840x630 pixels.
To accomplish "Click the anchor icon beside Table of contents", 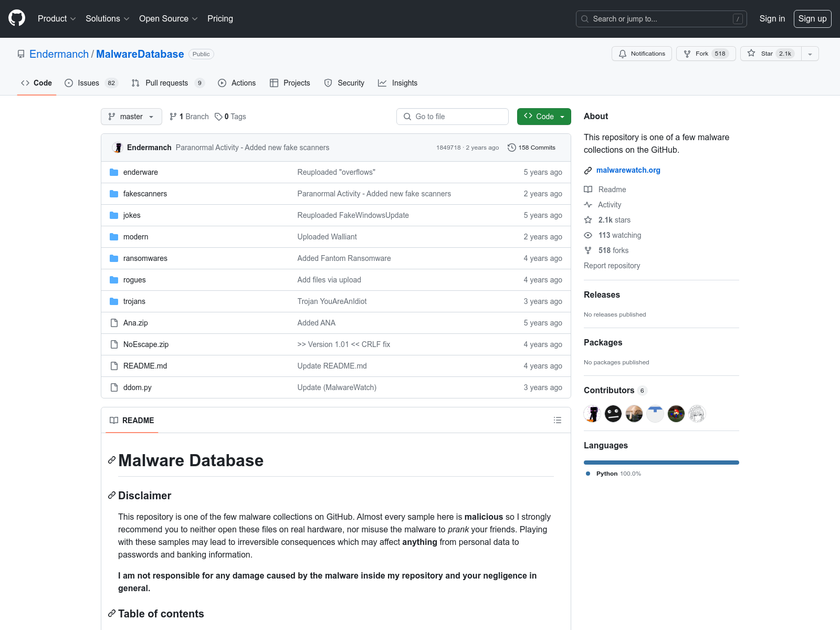I will (112, 614).
